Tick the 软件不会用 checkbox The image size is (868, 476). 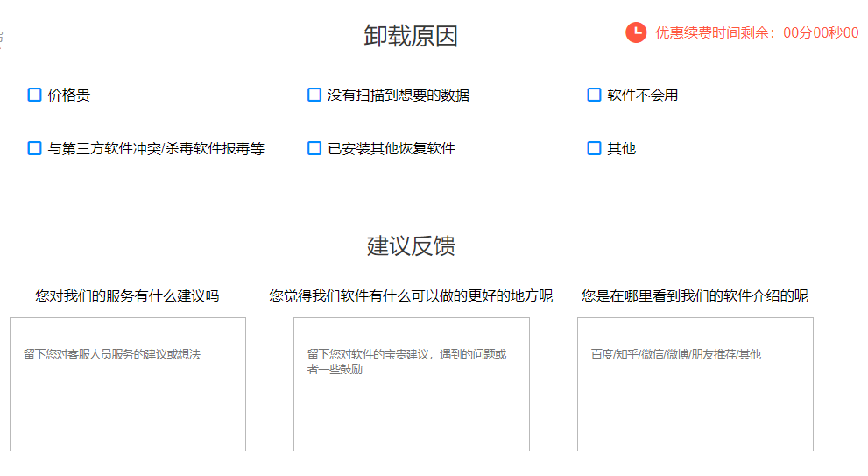coord(594,95)
